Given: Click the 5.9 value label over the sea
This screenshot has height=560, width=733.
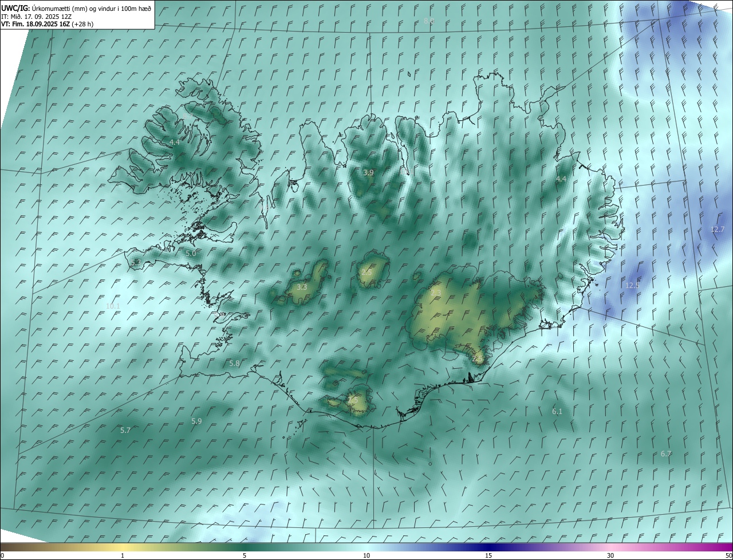Looking at the screenshot, I should coord(196,421).
